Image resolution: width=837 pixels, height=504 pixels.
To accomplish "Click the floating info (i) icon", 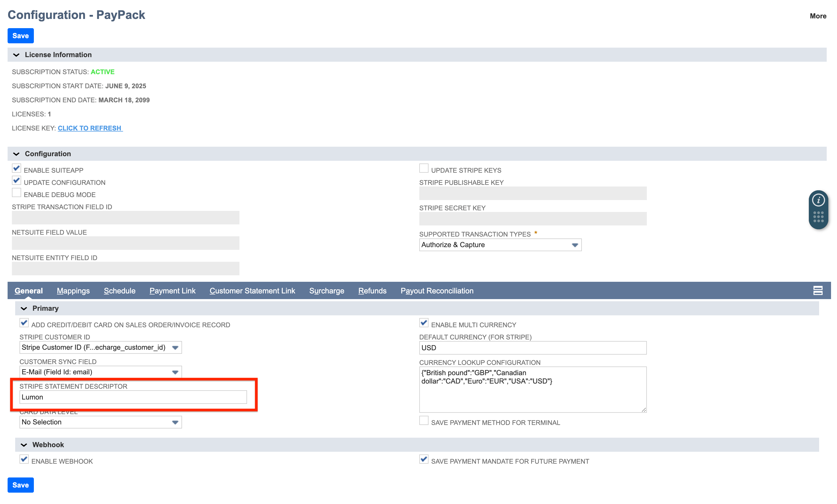I will coord(818,200).
